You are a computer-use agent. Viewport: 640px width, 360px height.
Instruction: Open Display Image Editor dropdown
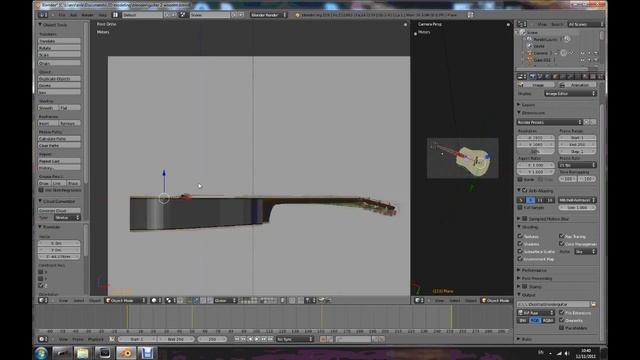(x=570, y=93)
